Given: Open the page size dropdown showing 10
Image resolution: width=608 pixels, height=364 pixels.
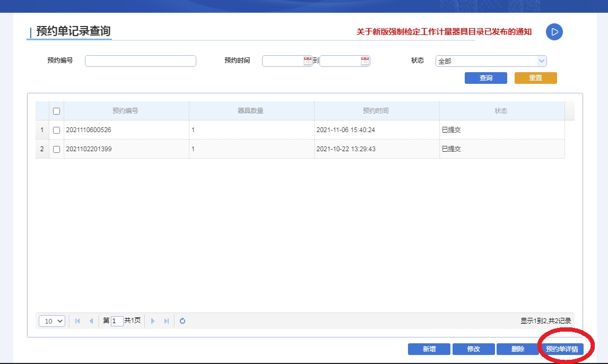Looking at the screenshot, I should tap(52, 321).
